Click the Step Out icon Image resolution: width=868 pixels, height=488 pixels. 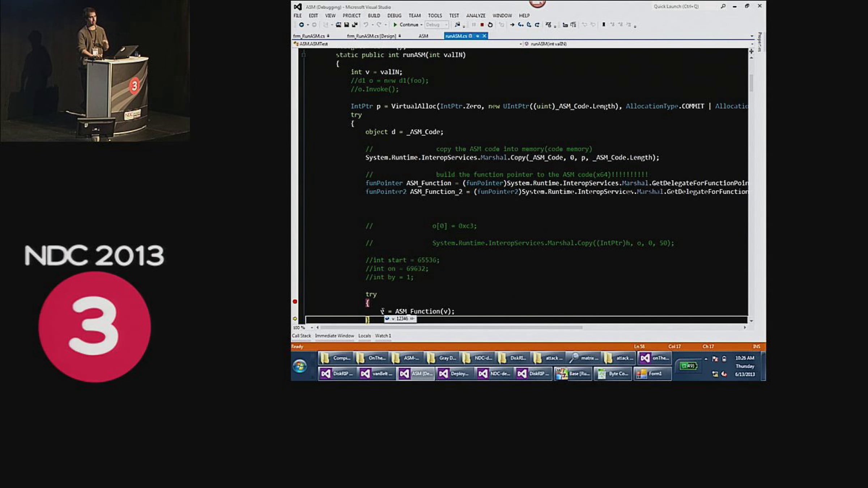tap(537, 25)
